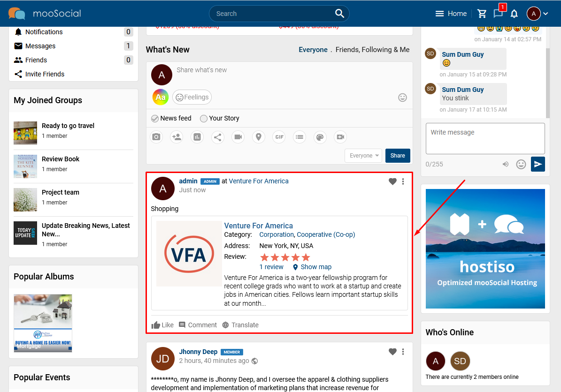
Task: Click the Search input field
Action: pyautogui.click(x=274, y=14)
